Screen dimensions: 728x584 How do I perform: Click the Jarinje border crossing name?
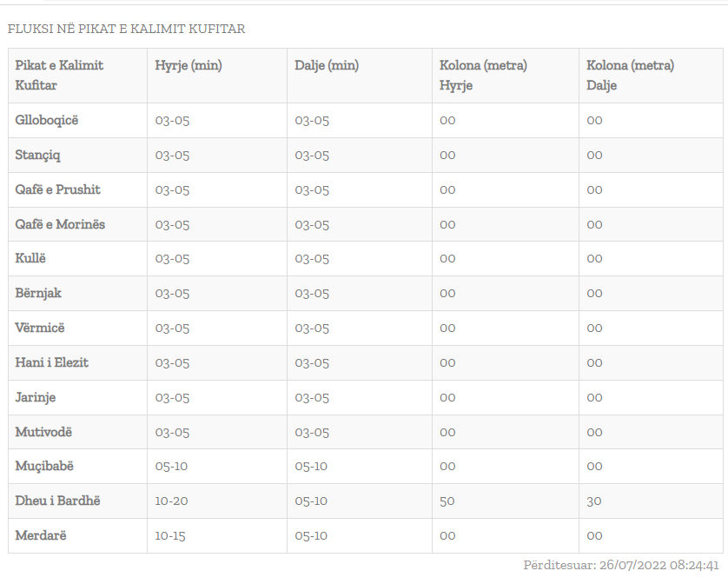(36, 397)
